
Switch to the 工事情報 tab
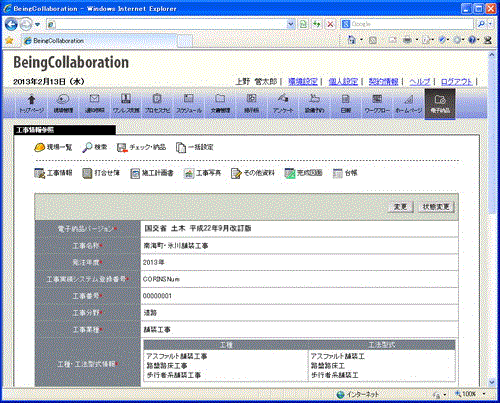pyautogui.click(x=53, y=173)
